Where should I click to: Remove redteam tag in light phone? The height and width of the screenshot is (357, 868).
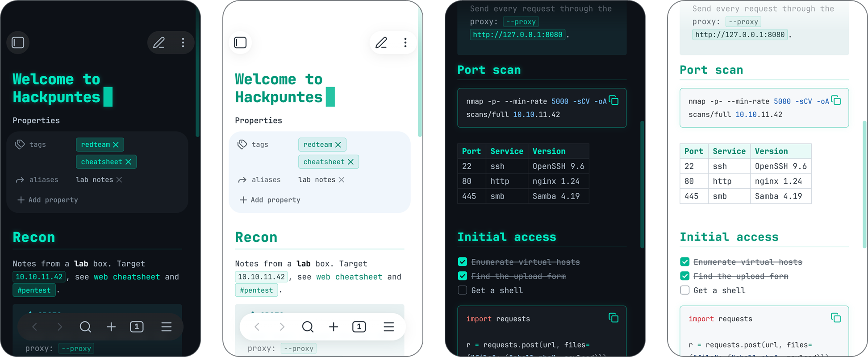(x=338, y=145)
